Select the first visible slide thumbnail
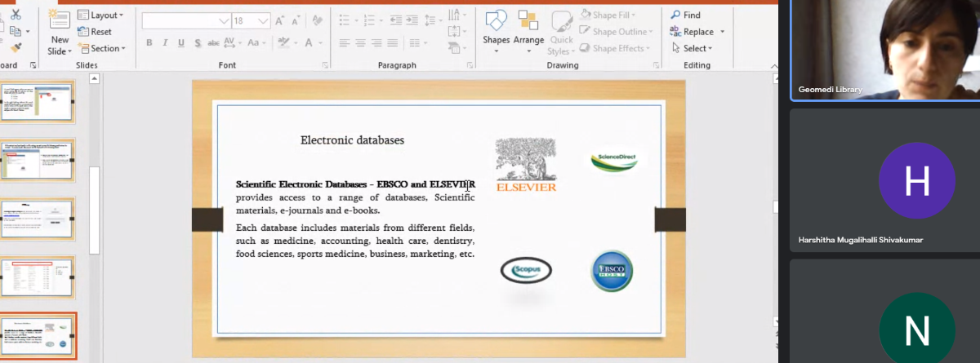The image size is (980, 363). [38, 101]
